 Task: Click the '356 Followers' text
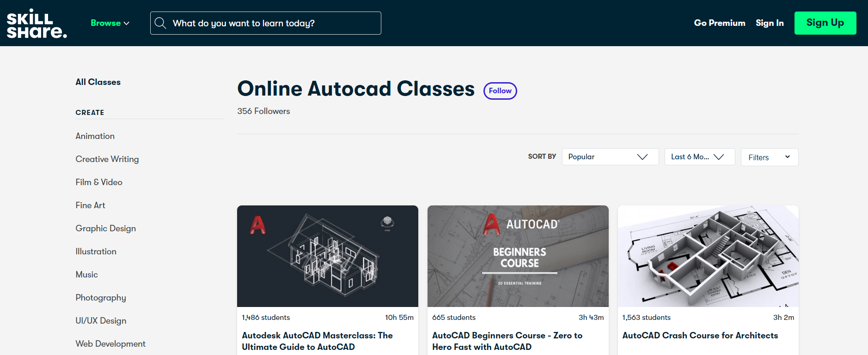point(263,111)
